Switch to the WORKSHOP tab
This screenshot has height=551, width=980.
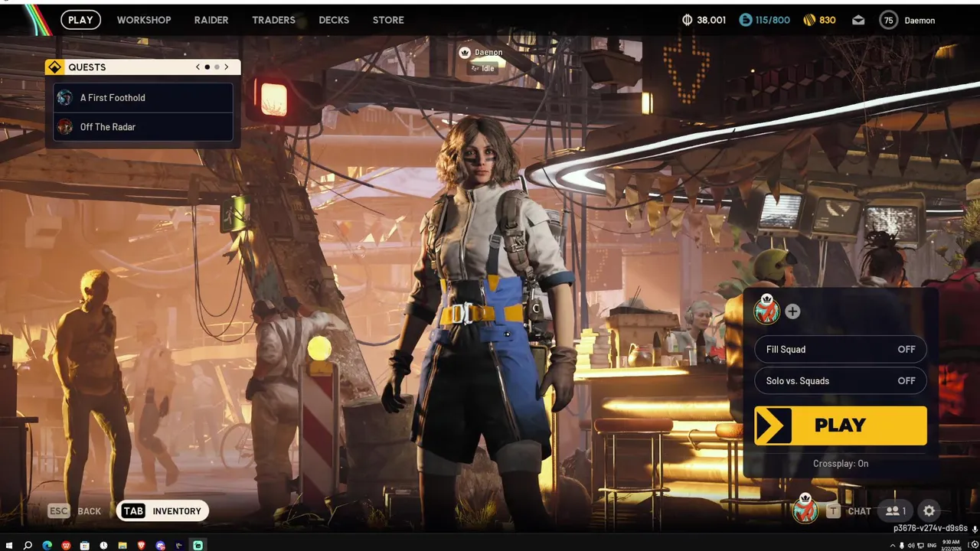click(x=144, y=20)
